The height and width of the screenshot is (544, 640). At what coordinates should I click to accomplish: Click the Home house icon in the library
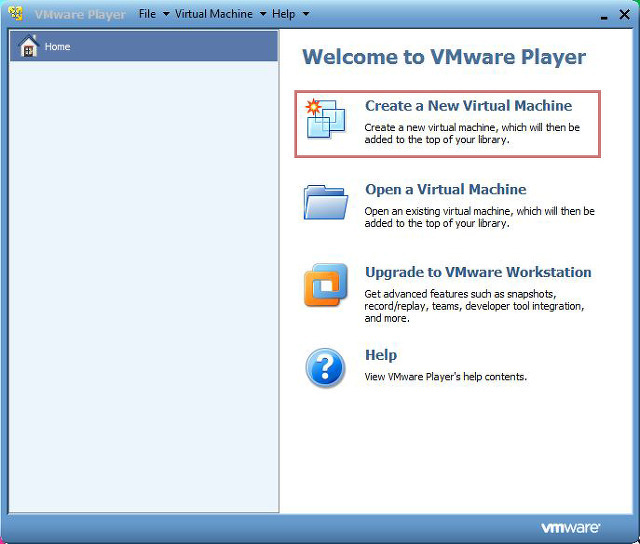(x=29, y=46)
